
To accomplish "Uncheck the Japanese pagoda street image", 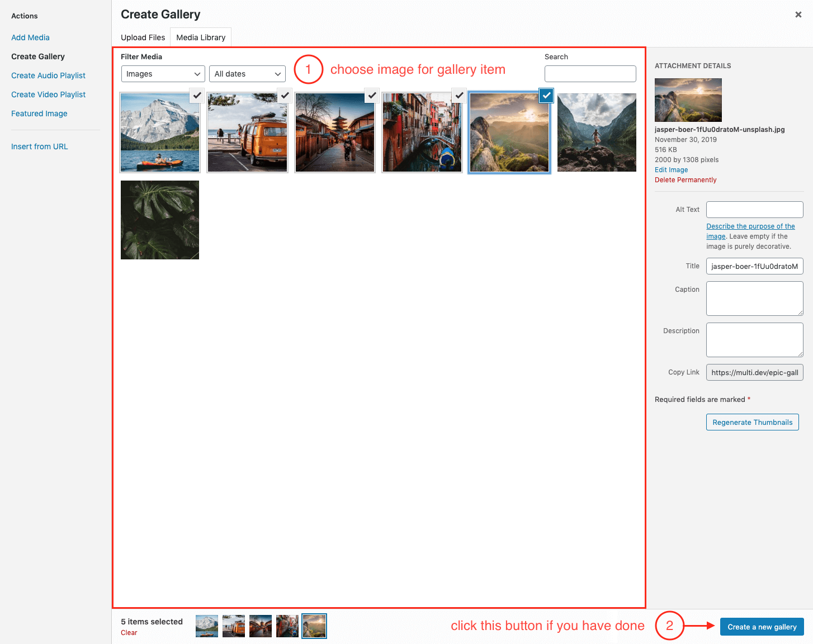I will pyautogui.click(x=372, y=96).
